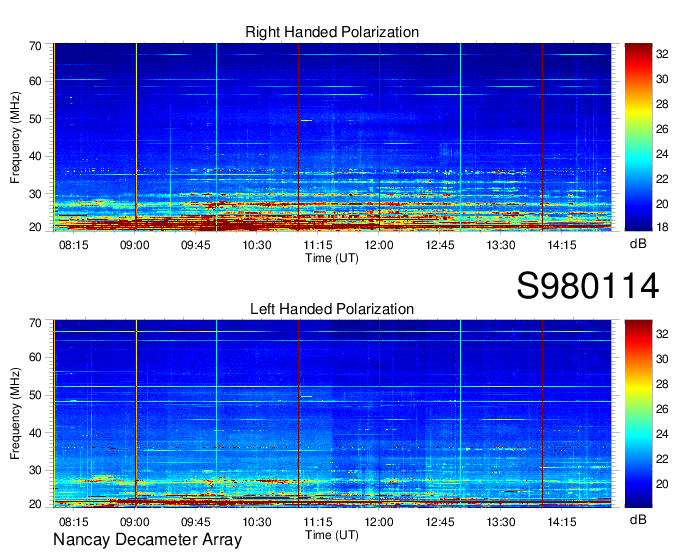Viewport: 680px width, 552px height.
Task: Click the S980114 observation label
Action: click(x=588, y=286)
